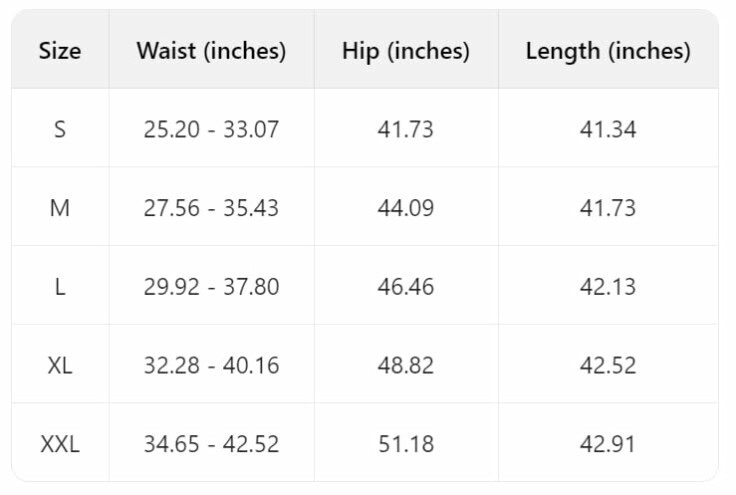
Task: Click waist range 27.56 - 35.43
Action: click(211, 208)
